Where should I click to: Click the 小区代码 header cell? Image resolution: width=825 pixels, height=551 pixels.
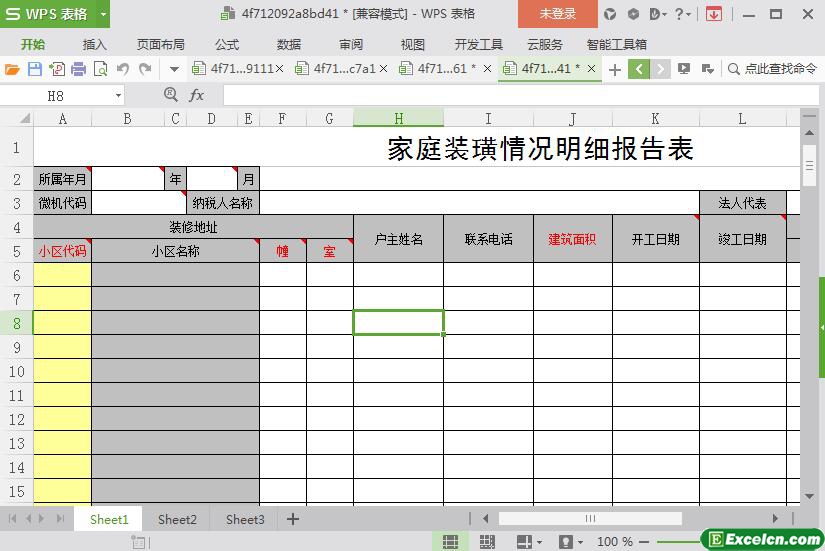[x=62, y=251]
